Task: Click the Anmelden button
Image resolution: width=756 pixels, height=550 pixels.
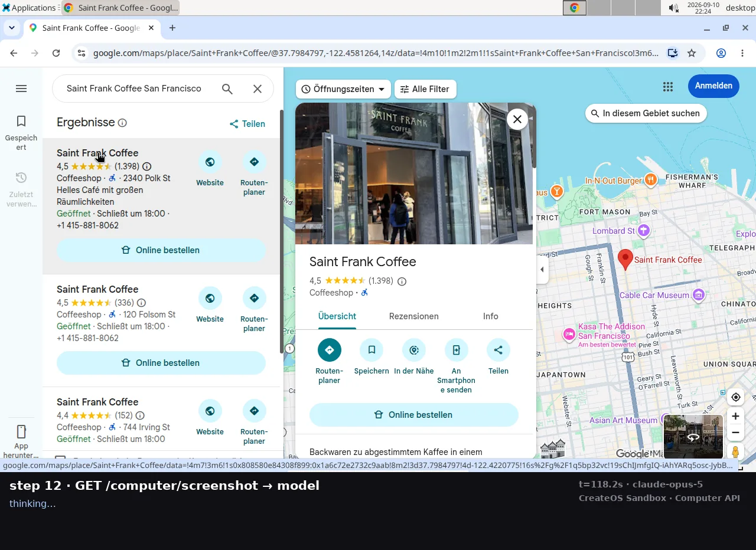Action: (x=713, y=86)
